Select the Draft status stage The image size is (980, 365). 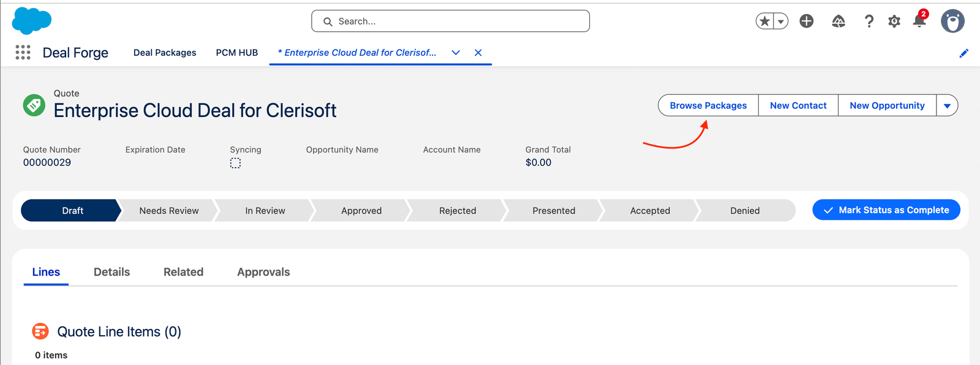[x=70, y=210]
